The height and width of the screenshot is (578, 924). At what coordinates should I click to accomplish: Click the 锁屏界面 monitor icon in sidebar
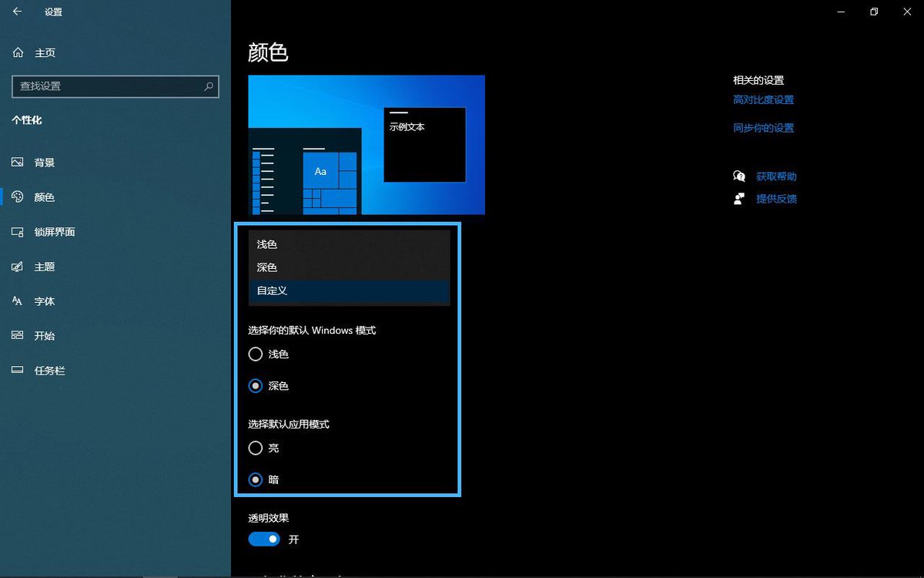pos(18,232)
